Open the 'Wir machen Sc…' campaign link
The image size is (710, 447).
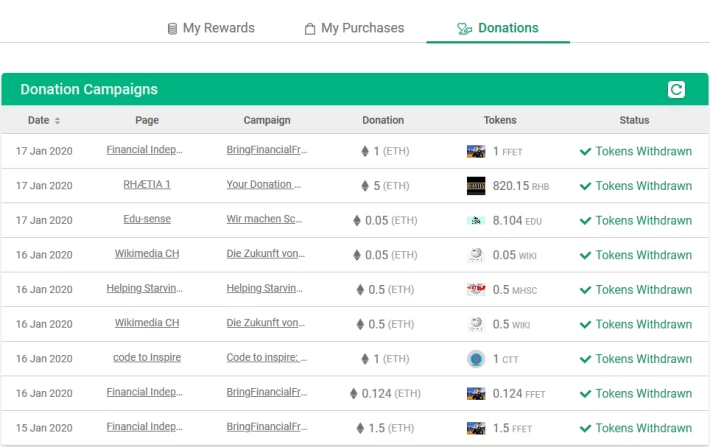click(266, 220)
